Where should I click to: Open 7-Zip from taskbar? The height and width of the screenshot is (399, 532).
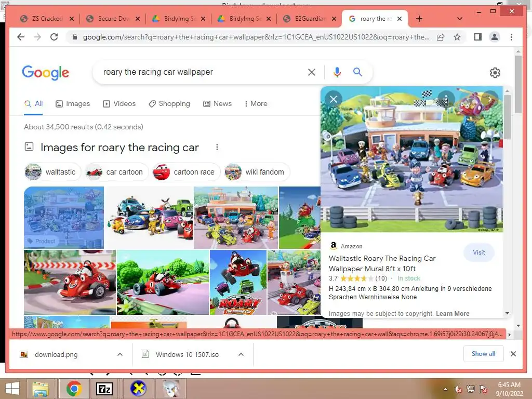(104, 389)
